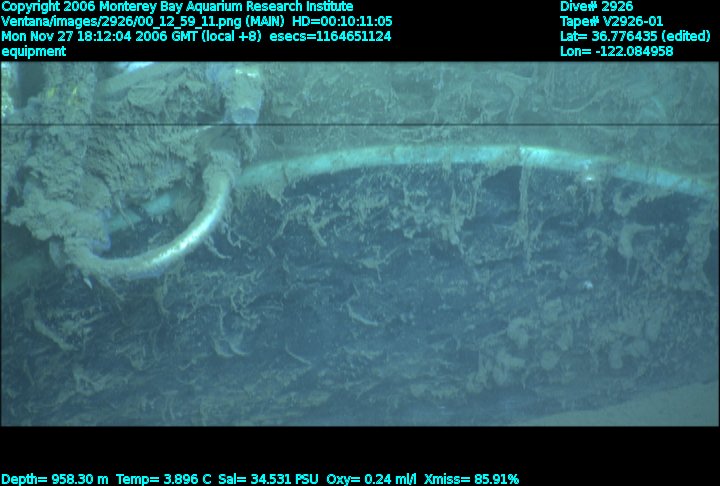Click the 'Temp= 3.896 C' reading

coord(163,479)
